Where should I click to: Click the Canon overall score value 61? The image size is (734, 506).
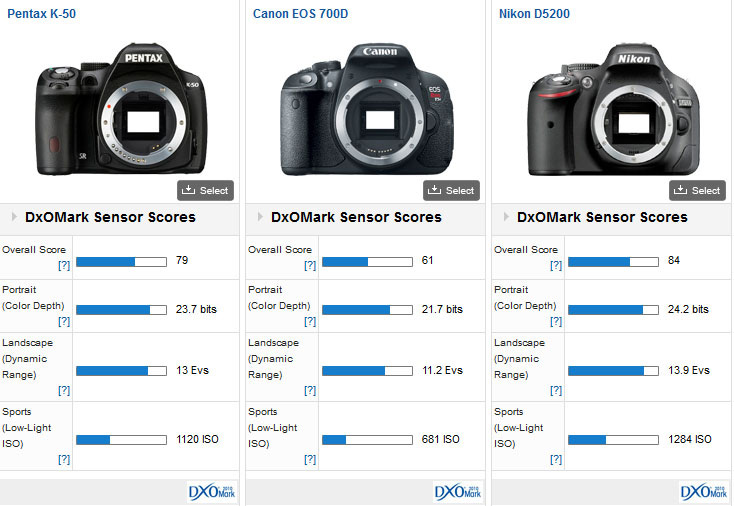click(427, 260)
